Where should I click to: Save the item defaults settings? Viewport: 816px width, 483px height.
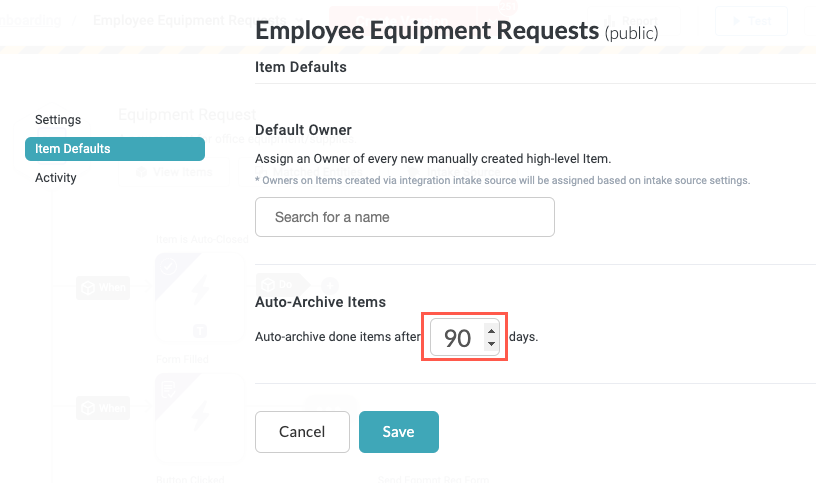coord(398,432)
